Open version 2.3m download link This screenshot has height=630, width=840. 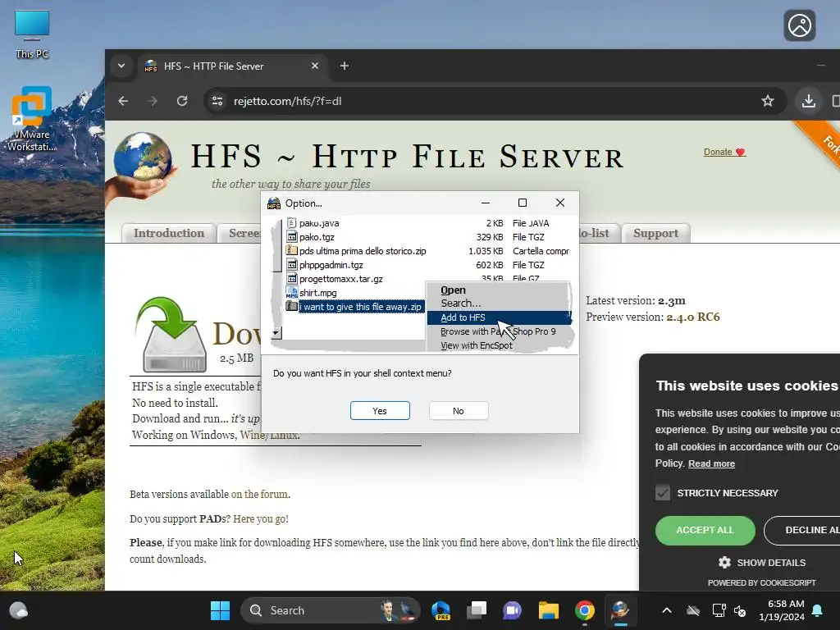[671, 300]
